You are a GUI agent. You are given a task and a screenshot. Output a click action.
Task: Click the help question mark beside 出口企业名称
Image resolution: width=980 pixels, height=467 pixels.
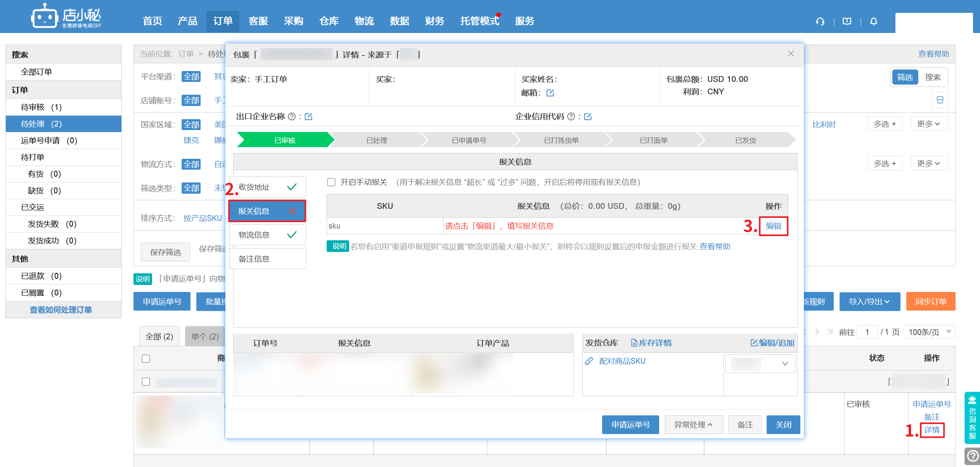pos(292,116)
